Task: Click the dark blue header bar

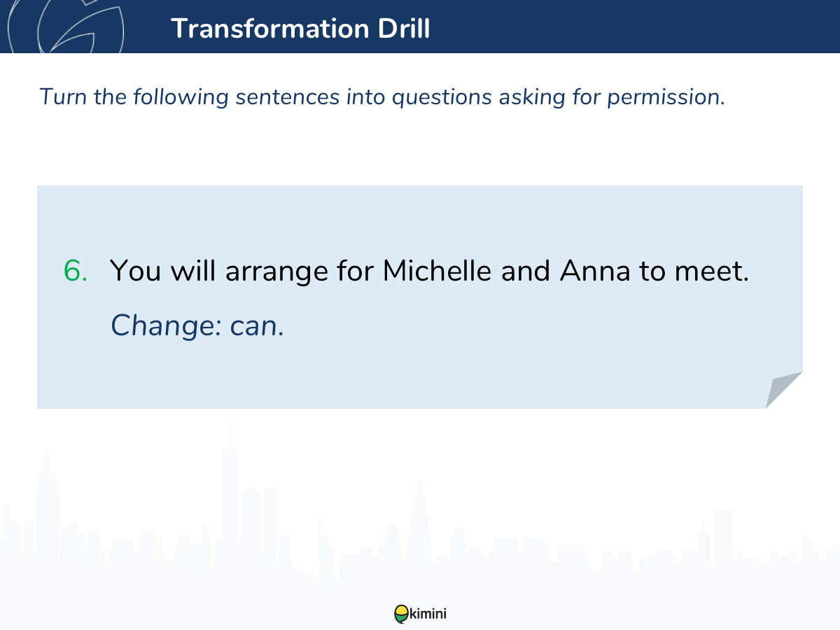Action: pos(420,26)
